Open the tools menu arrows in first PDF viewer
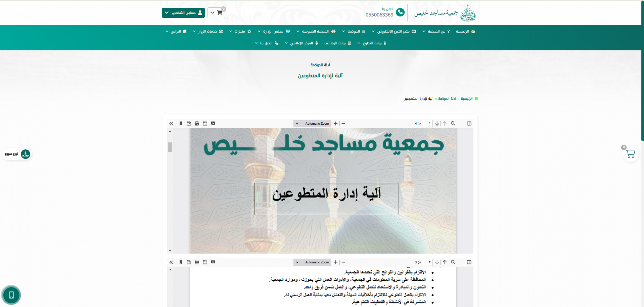 (x=171, y=124)
